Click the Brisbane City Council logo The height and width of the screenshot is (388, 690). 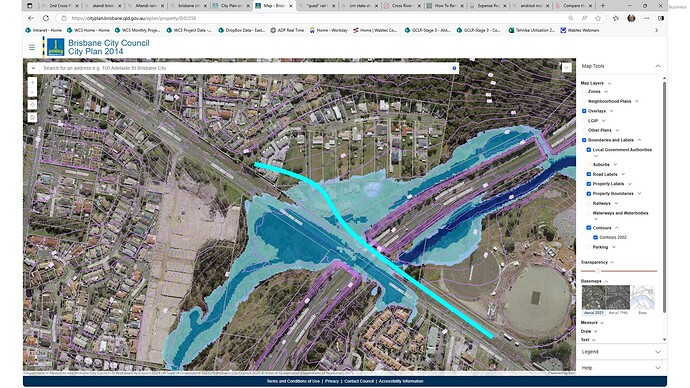tap(56, 47)
